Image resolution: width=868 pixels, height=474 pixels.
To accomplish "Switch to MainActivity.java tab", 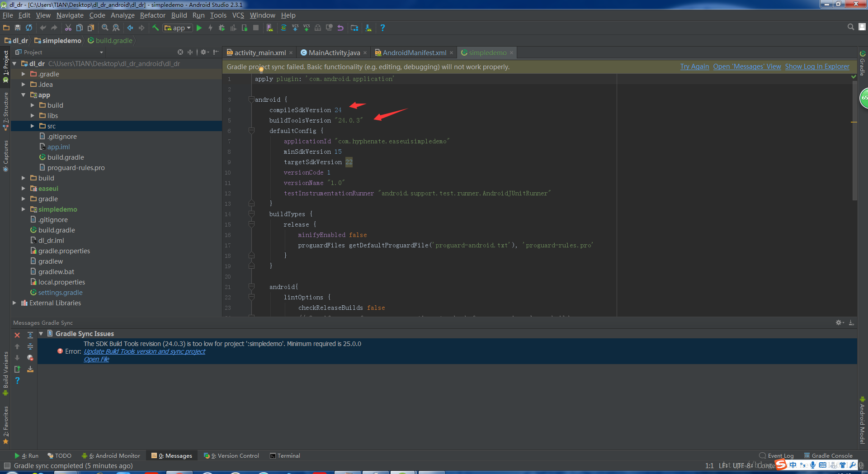I will coord(334,53).
